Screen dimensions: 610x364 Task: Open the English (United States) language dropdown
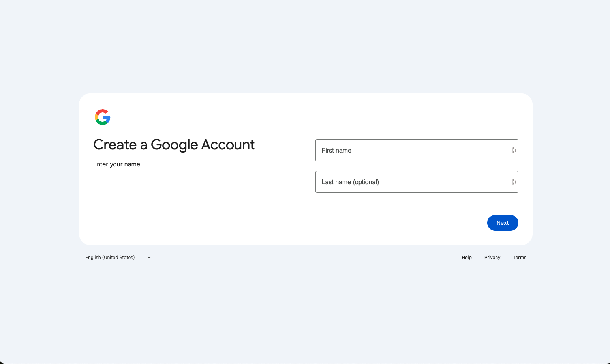117,258
